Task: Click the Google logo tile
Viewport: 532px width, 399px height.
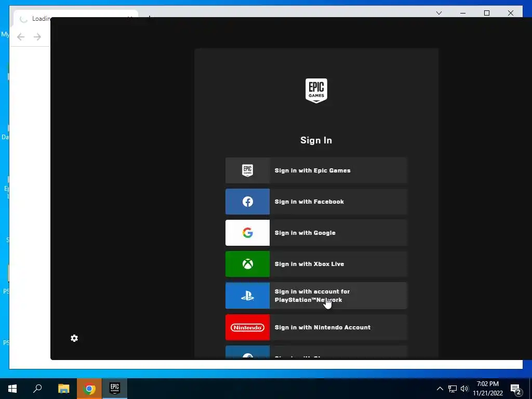Action: click(248, 233)
